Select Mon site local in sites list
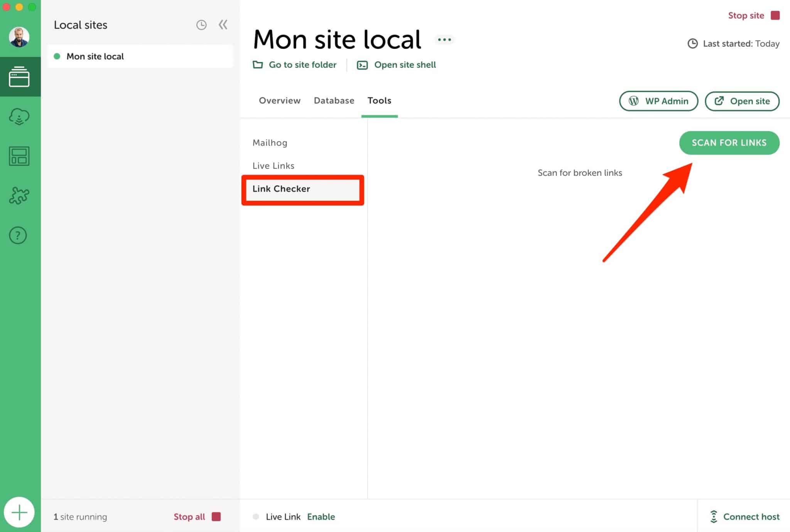790x532 pixels. pos(140,56)
